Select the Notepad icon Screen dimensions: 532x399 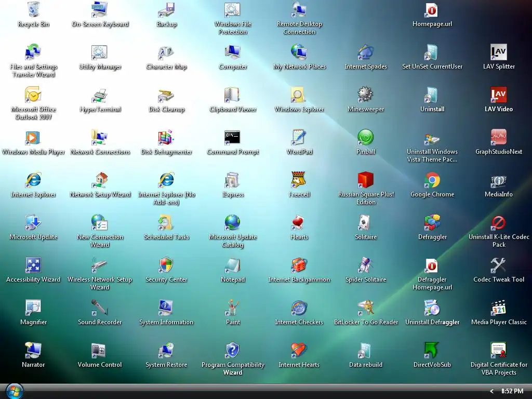tap(233, 265)
